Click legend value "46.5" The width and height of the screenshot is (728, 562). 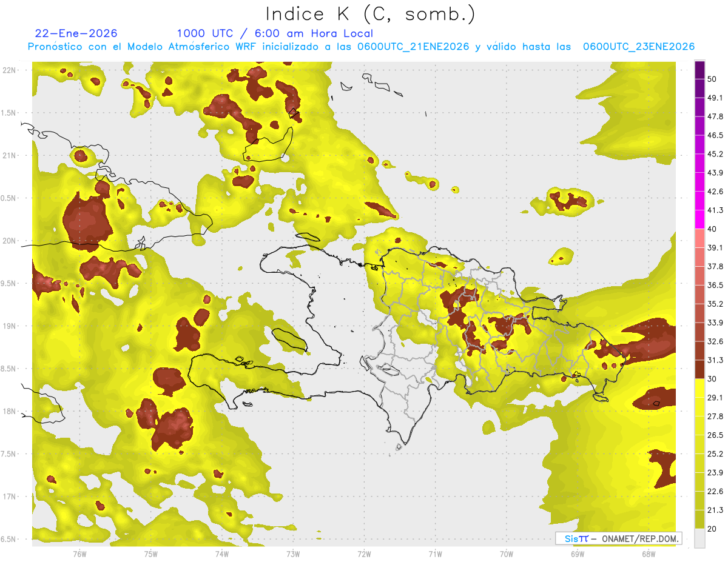(715, 135)
